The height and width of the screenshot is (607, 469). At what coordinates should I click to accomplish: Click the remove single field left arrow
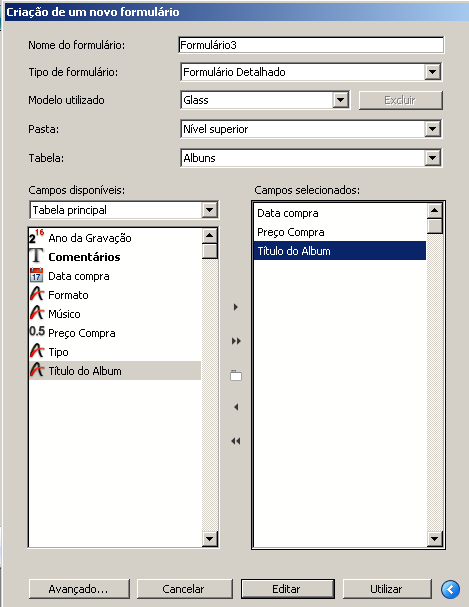click(236, 407)
